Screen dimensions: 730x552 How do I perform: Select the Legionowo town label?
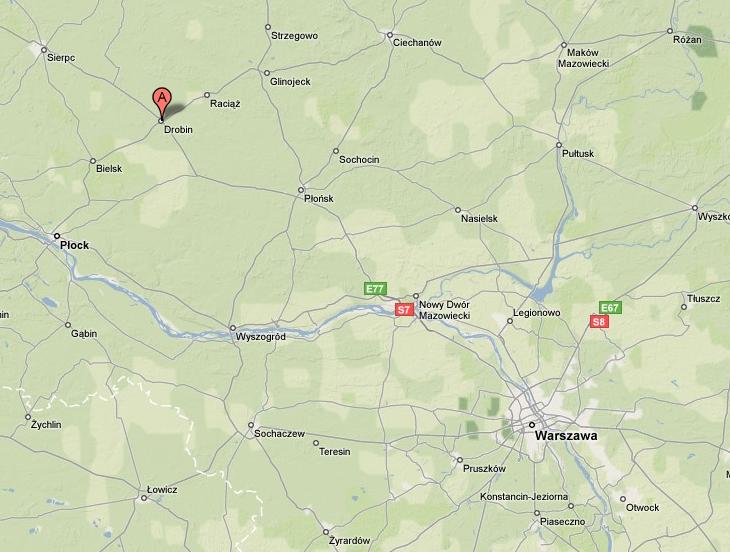pyautogui.click(x=537, y=313)
